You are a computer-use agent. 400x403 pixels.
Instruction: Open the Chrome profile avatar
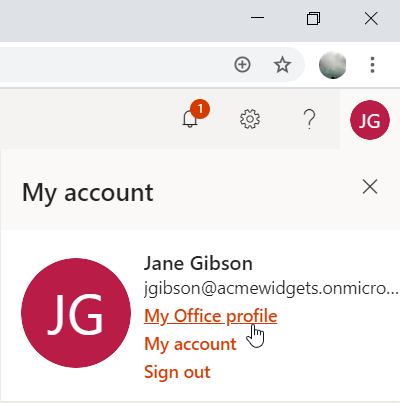(x=332, y=65)
